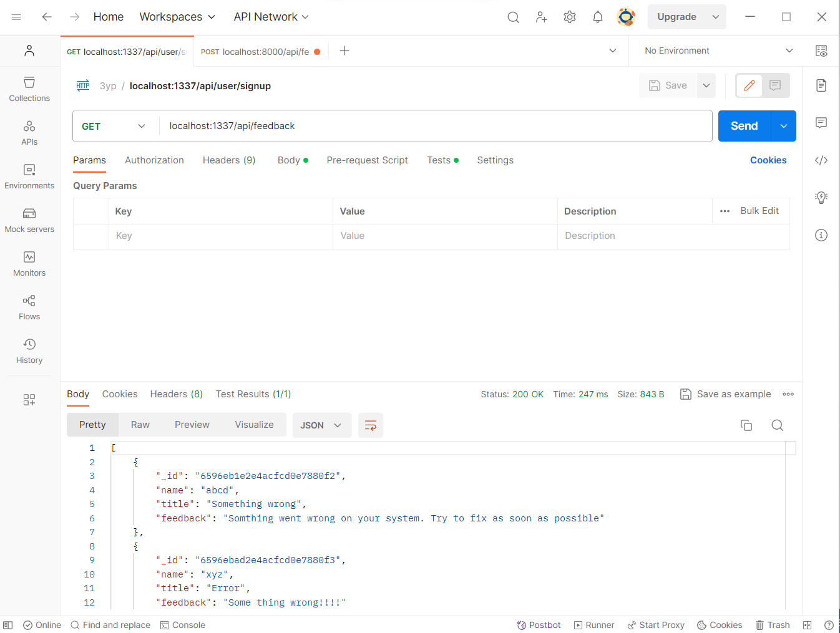
Task: Open the request Body tab
Action: 293,160
